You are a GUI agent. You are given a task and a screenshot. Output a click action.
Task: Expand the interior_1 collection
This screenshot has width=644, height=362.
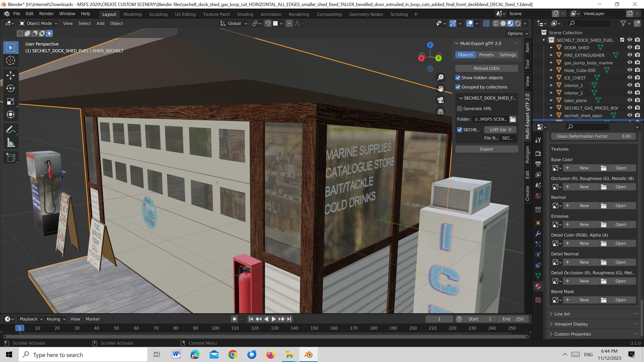551,85
